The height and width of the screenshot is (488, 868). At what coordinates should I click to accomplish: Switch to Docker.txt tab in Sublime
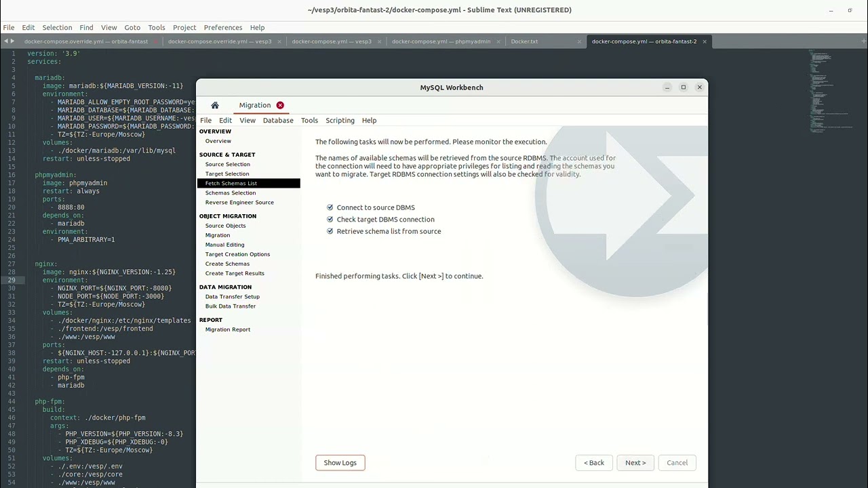pyautogui.click(x=524, y=41)
